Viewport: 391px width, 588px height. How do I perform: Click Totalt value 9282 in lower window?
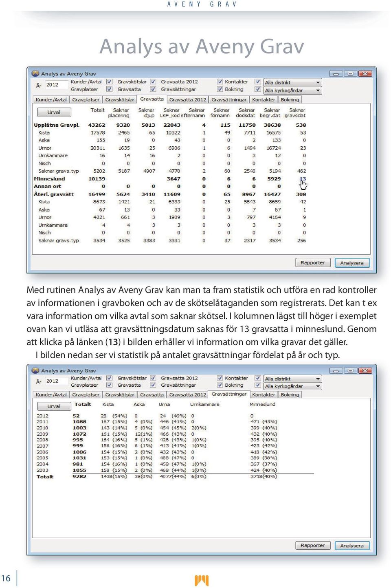click(x=79, y=476)
